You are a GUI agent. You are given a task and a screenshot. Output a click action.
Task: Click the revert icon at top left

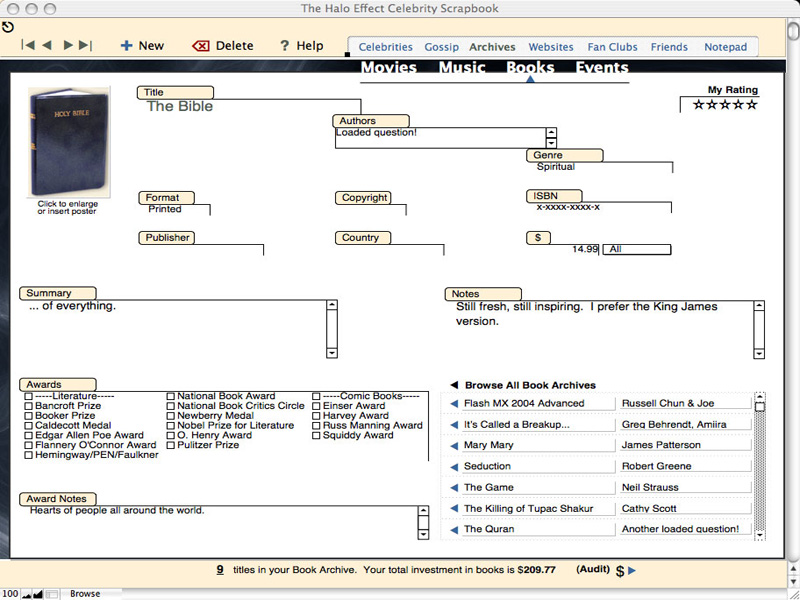8,27
